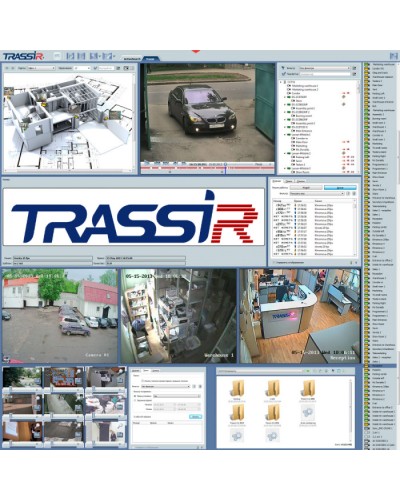Click the video playback timeline under car camera
Image resolution: width=400 pixels, height=500 pixels.
207,168
